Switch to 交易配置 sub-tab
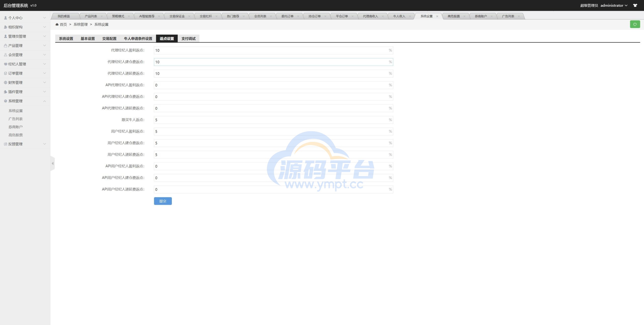The height and width of the screenshot is (325, 644). tap(109, 38)
